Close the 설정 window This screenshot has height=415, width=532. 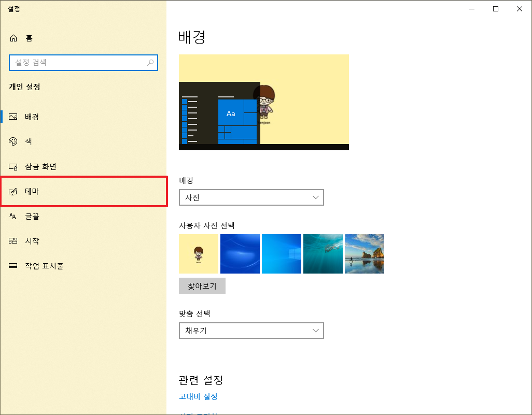tap(520, 9)
